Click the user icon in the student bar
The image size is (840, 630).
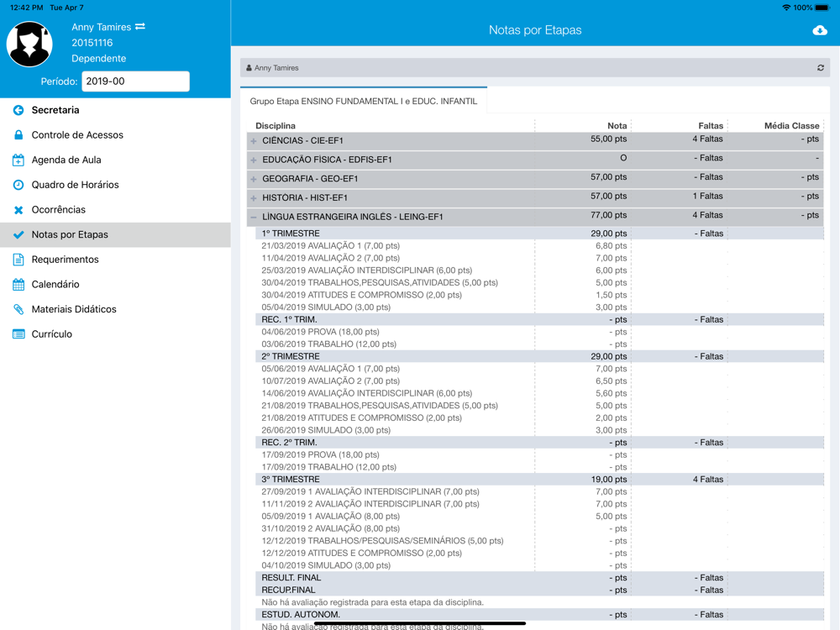tap(249, 68)
